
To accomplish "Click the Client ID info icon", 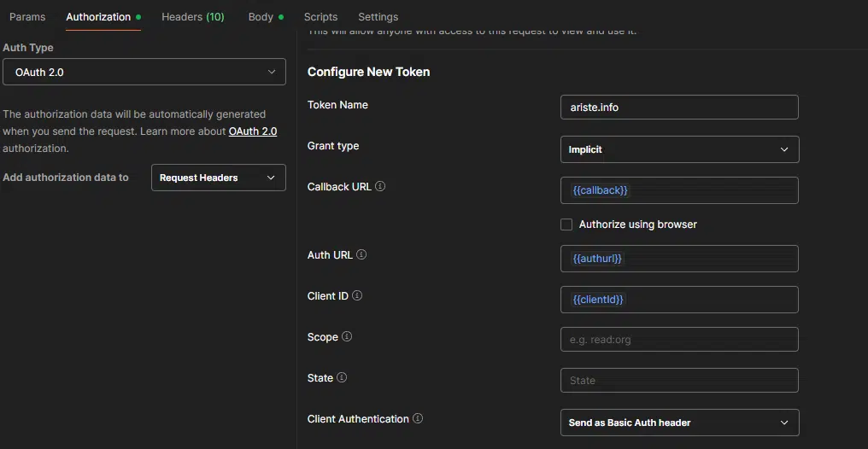I will coord(358,296).
